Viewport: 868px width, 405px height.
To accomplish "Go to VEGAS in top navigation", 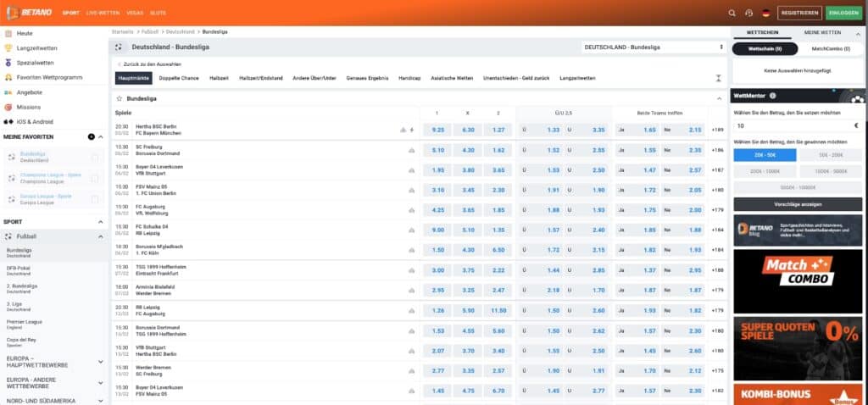I will 135,13.
